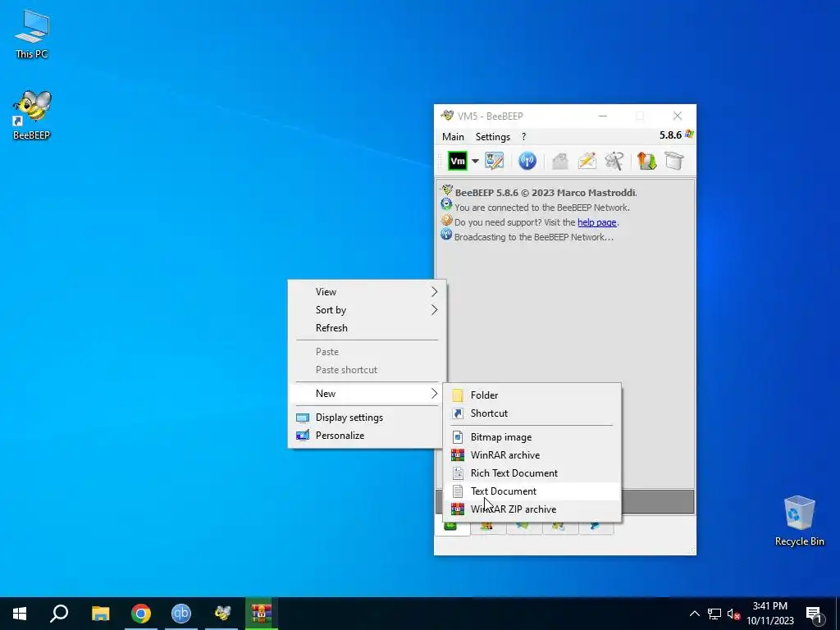Image resolution: width=840 pixels, height=630 pixels.
Task: Follow the help page link
Action: [x=597, y=222]
